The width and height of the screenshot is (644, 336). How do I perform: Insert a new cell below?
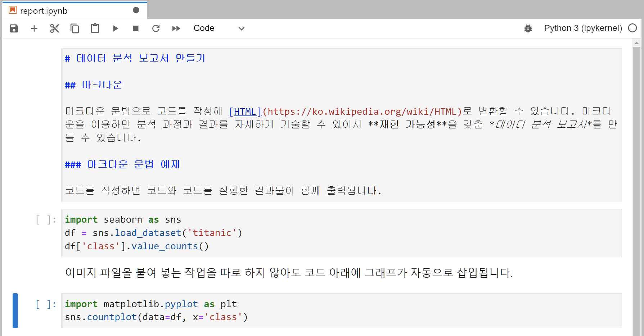click(x=34, y=28)
